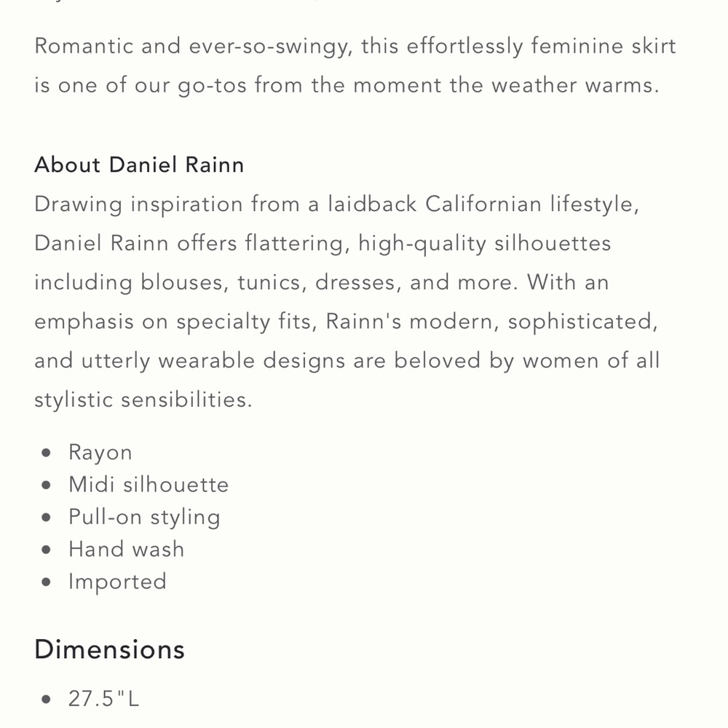728x728 pixels.
Task: Click the "Pull-on styling" list entry
Action: tap(144, 517)
